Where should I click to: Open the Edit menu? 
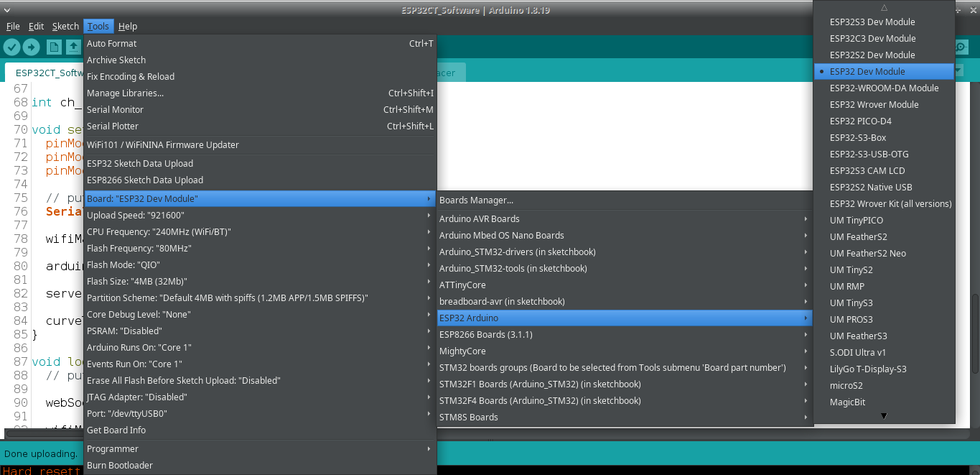click(36, 26)
